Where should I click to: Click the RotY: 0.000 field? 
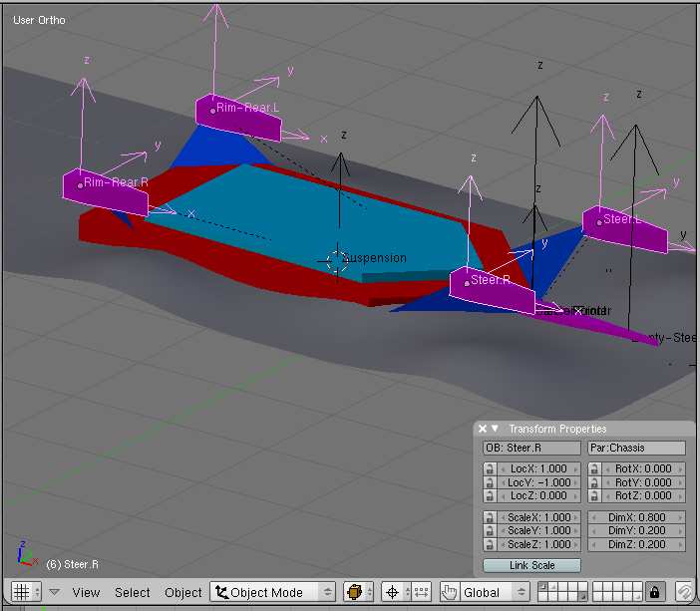tap(643, 482)
